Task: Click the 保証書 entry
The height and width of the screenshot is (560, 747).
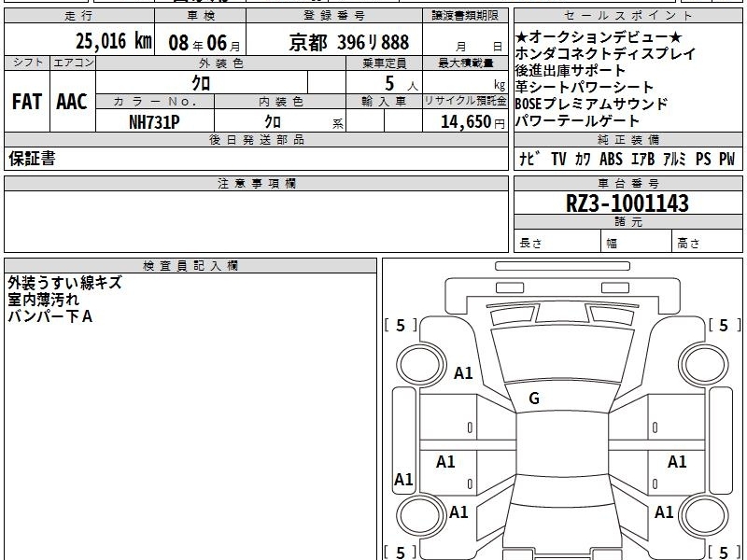Action: 32,159
